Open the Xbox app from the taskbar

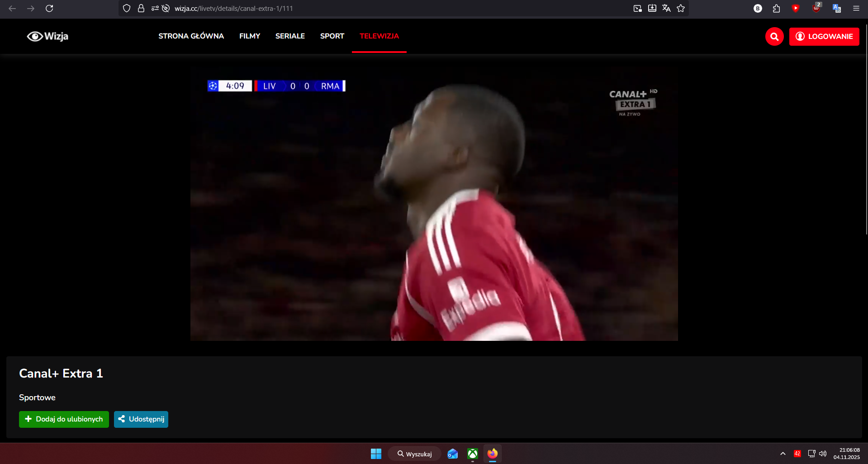click(x=472, y=454)
